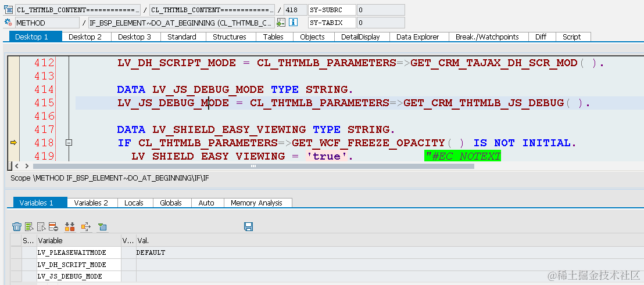Click the yellow square with arrows icon
The height and width of the screenshot is (285, 644).
(x=86, y=227)
